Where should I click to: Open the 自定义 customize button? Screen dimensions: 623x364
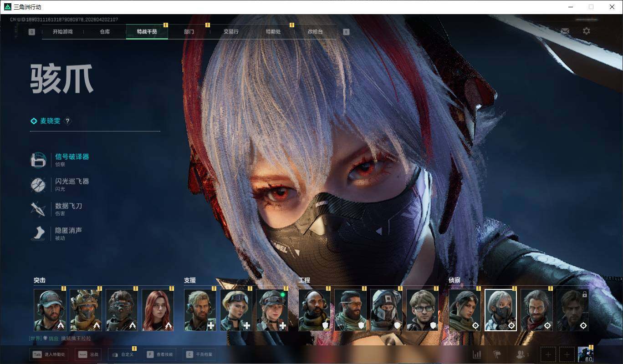point(123,354)
